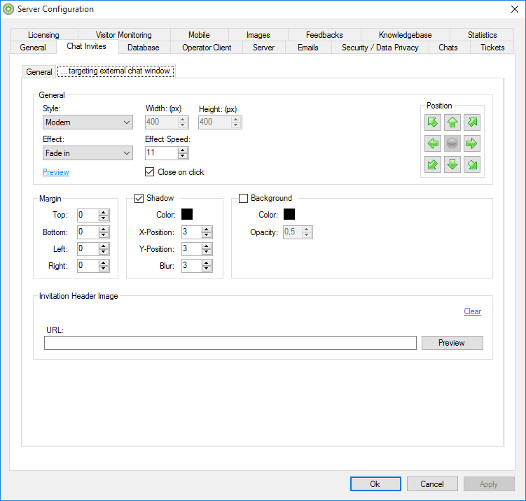Set position to top-center arrow
The height and width of the screenshot is (501, 526).
[452, 122]
